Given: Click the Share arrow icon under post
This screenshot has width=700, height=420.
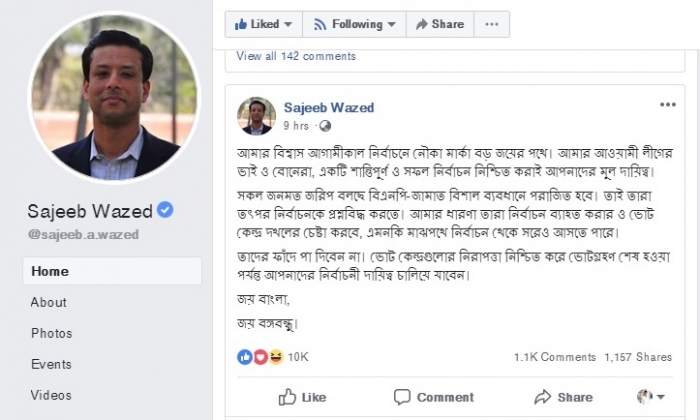Looking at the screenshot, I should click(543, 397).
